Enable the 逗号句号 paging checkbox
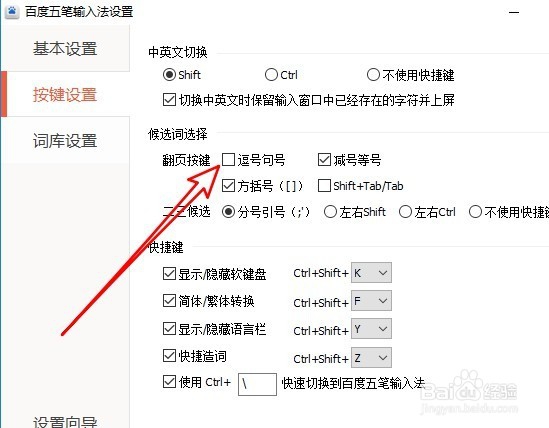Image resolution: width=549 pixels, height=428 pixels. pos(228,160)
